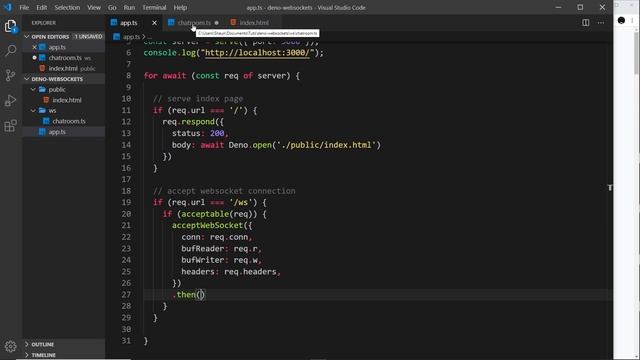Image resolution: width=640 pixels, height=360 pixels.
Task: Open the Source Control view
Action: [x=11, y=76]
